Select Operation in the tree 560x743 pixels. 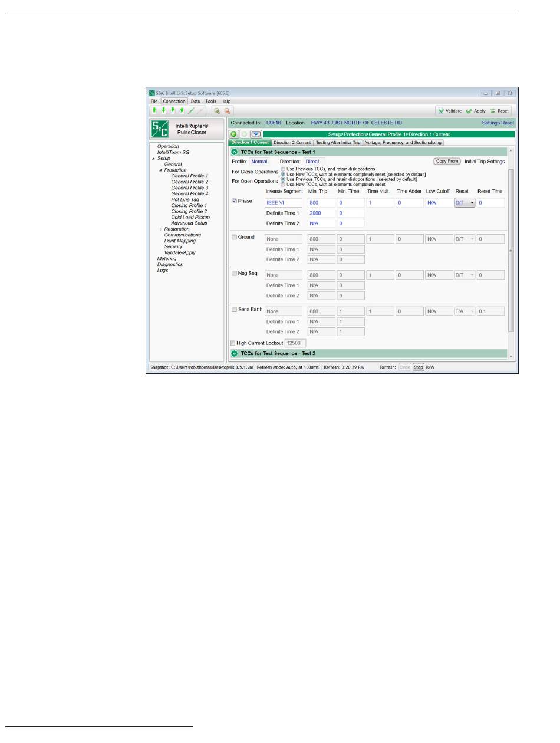[168, 146]
